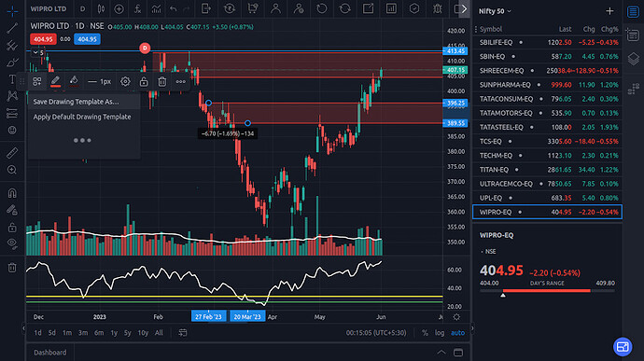Select the trend line drawing tool
This screenshot has width=644, height=361.
[x=12, y=28]
